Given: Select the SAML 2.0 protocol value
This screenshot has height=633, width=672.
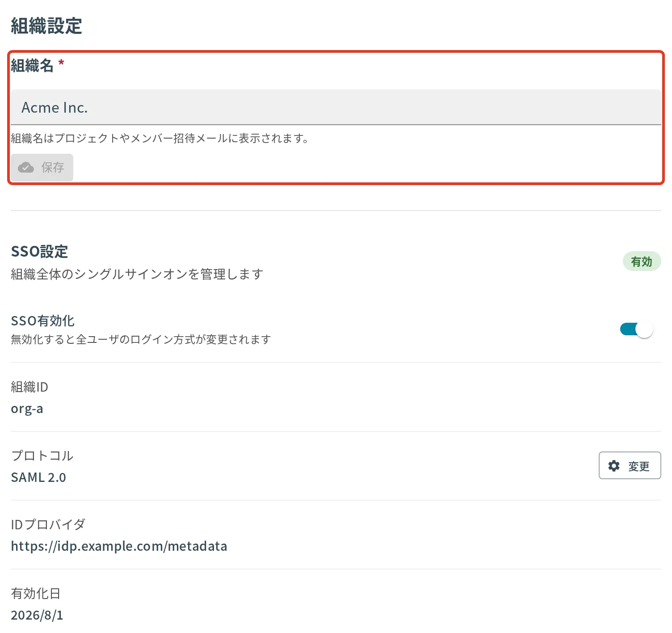Looking at the screenshot, I should (x=38, y=477).
